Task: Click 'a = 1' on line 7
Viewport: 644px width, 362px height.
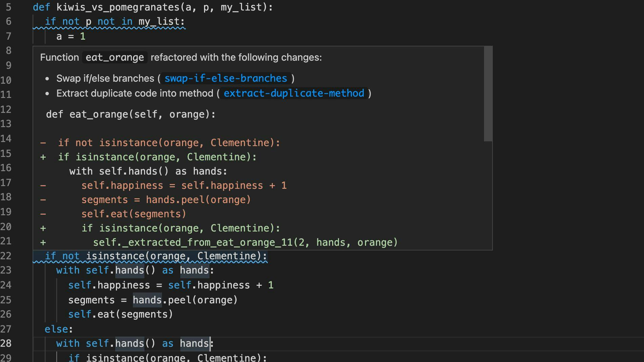Action: tap(70, 36)
